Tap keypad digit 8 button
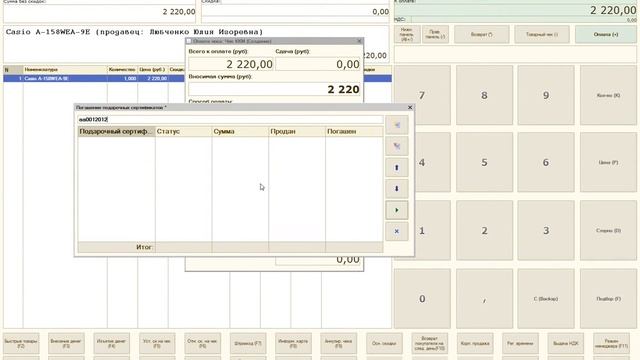Viewport: 640px width, 360px height. (484, 95)
